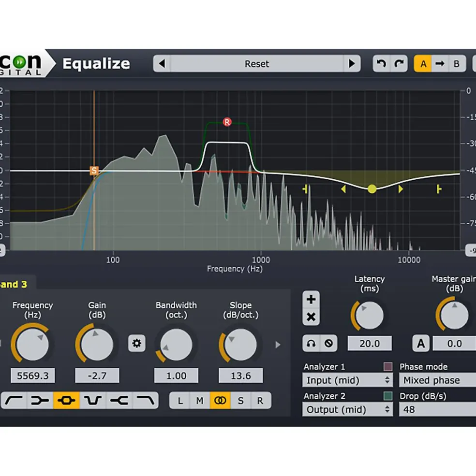Click the plus icon to add band

[x=311, y=300]
